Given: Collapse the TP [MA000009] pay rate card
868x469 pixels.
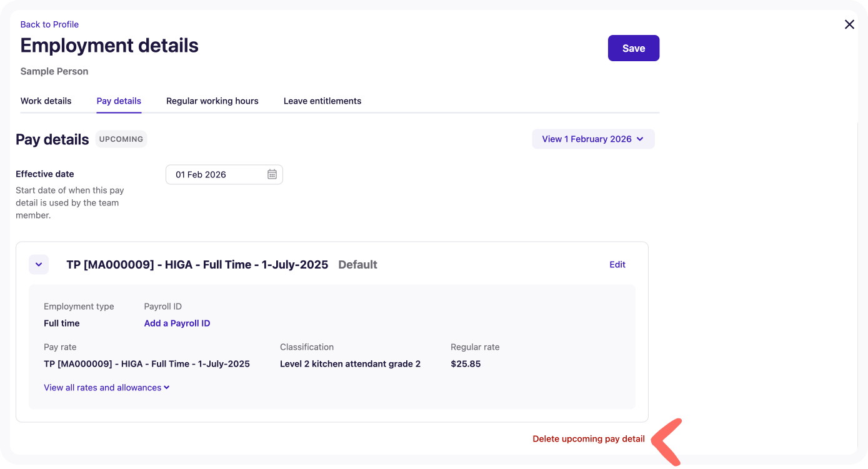Looking at the screenshot, I should coord(39,265).
